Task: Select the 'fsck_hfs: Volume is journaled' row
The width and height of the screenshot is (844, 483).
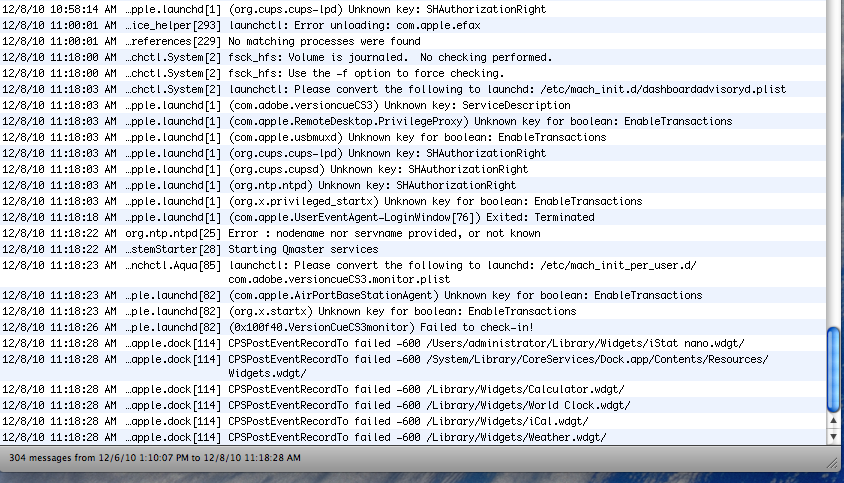Action: [413, 57]
